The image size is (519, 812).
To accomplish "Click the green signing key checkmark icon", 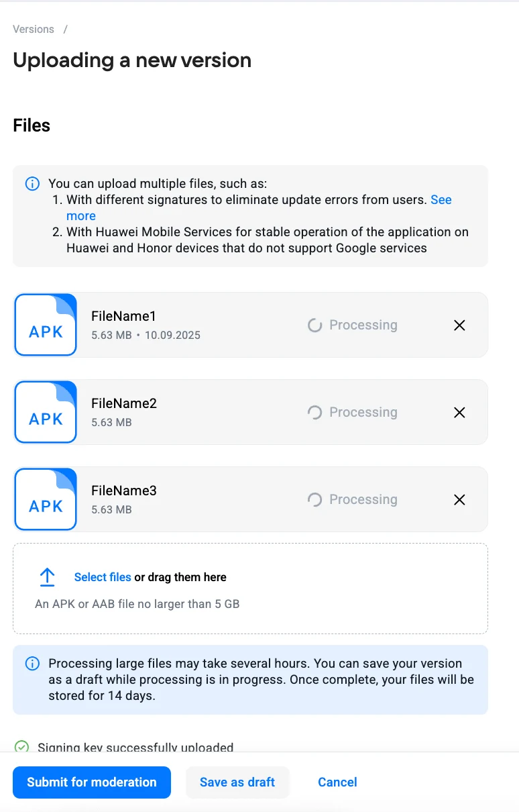I will coord(22,746).
